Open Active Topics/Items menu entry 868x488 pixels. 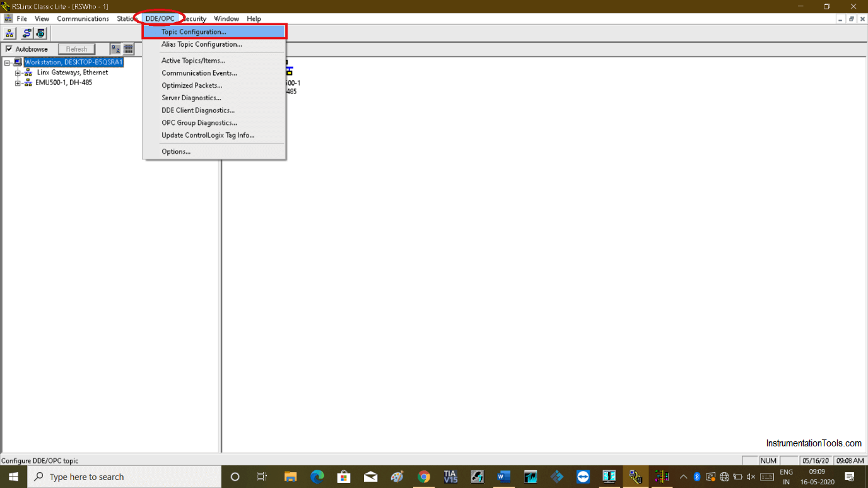pyautogui.click(x=214, y=61)
